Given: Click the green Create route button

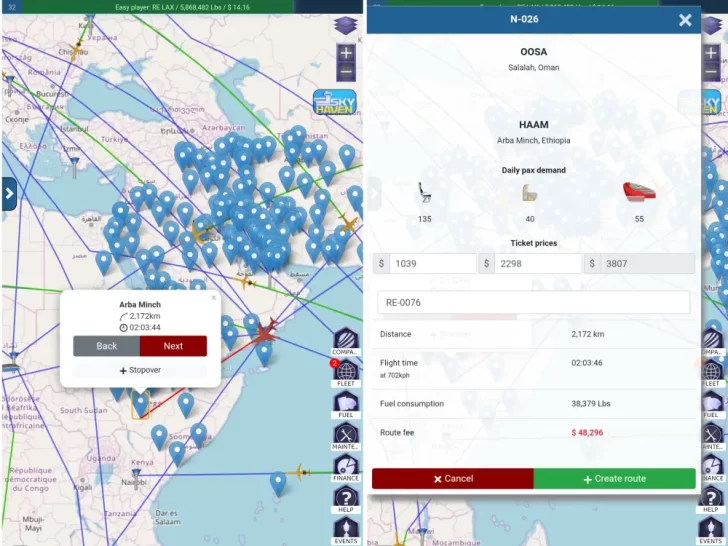Looking at the screenshot, I should (x=614, y=478).
